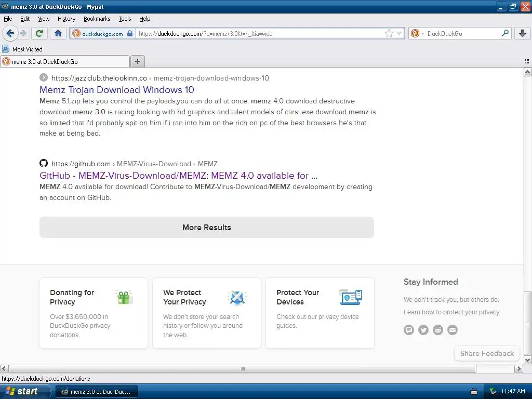Click the address bar URL field

260,34
